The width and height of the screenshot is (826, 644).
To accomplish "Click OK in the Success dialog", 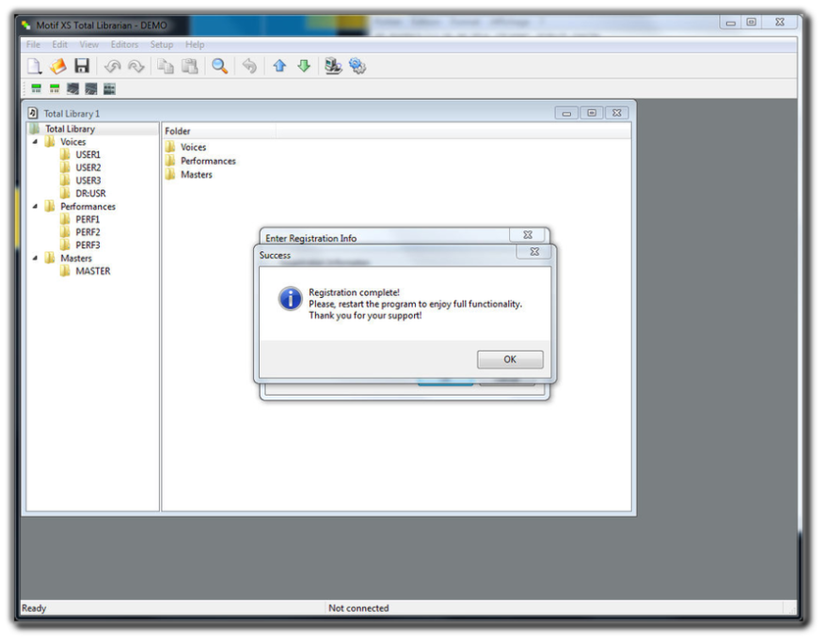I will point(510,360).
